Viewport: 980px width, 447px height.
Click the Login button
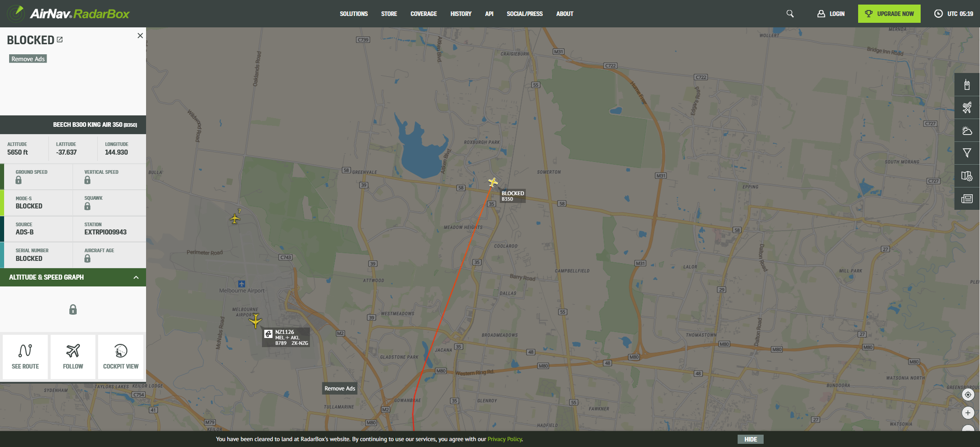click(x=831, y=14)
